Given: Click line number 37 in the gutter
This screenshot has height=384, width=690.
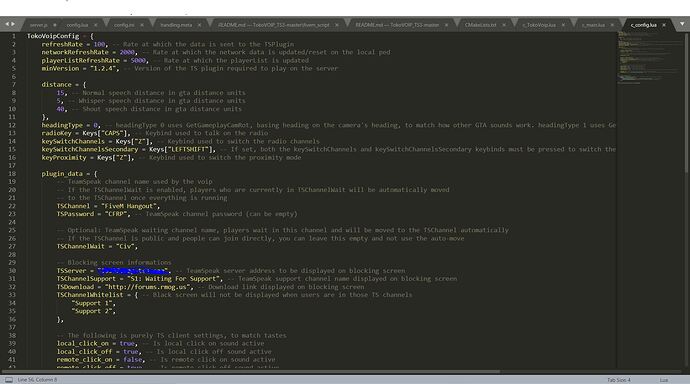Looking at the screenshot, I should (12, 327).
